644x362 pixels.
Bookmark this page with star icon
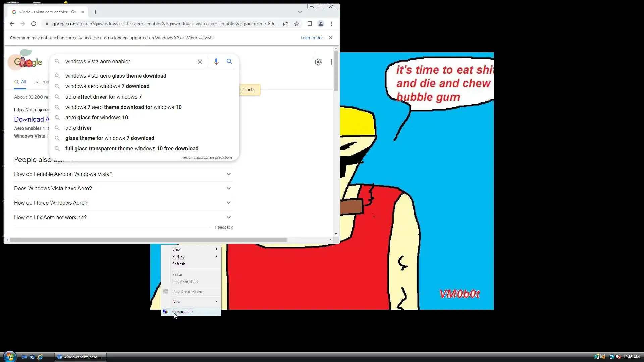click(x=297, y=24)
